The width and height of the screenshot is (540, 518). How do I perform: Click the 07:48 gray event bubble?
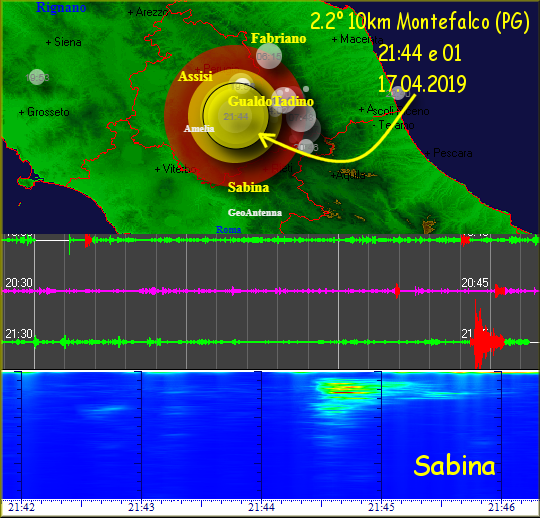coord(301,118)
